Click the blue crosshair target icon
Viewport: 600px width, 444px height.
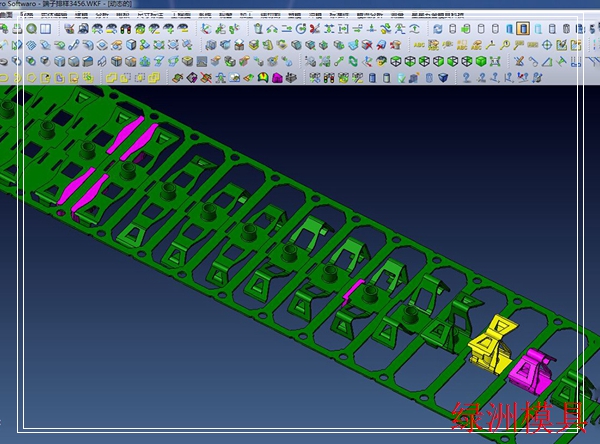[x=547, y=45]
